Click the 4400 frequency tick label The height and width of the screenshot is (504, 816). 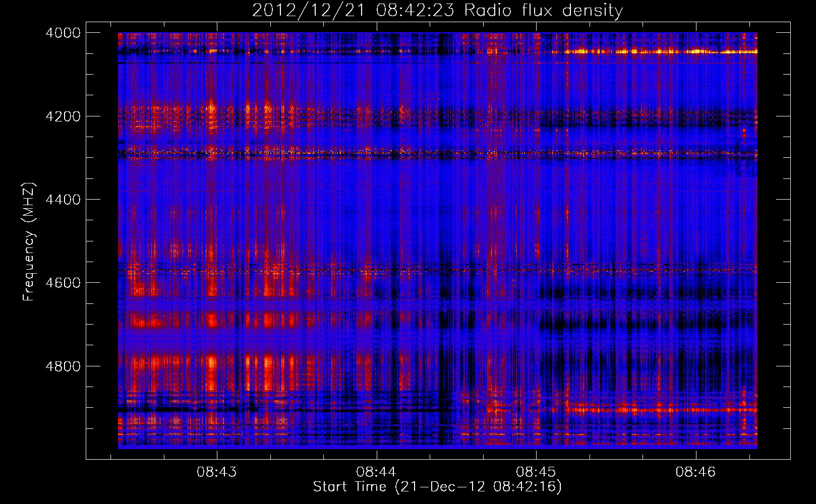click(x=63, y=200)
